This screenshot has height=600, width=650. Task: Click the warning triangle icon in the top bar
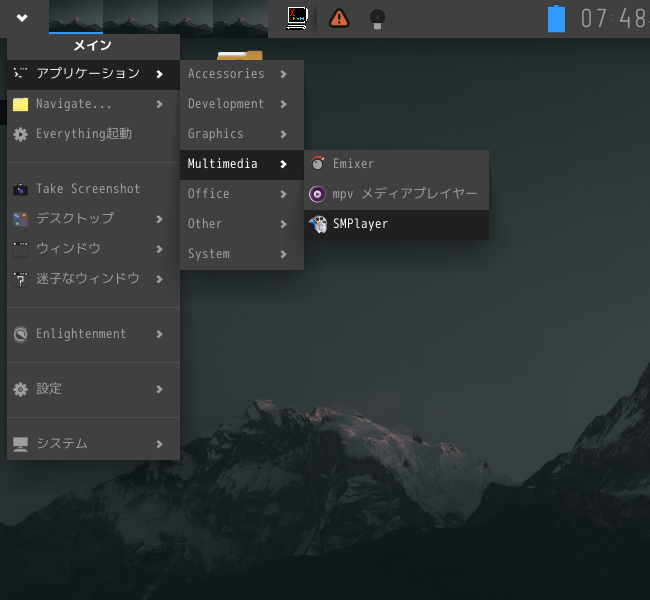click(x=339, y=18)
